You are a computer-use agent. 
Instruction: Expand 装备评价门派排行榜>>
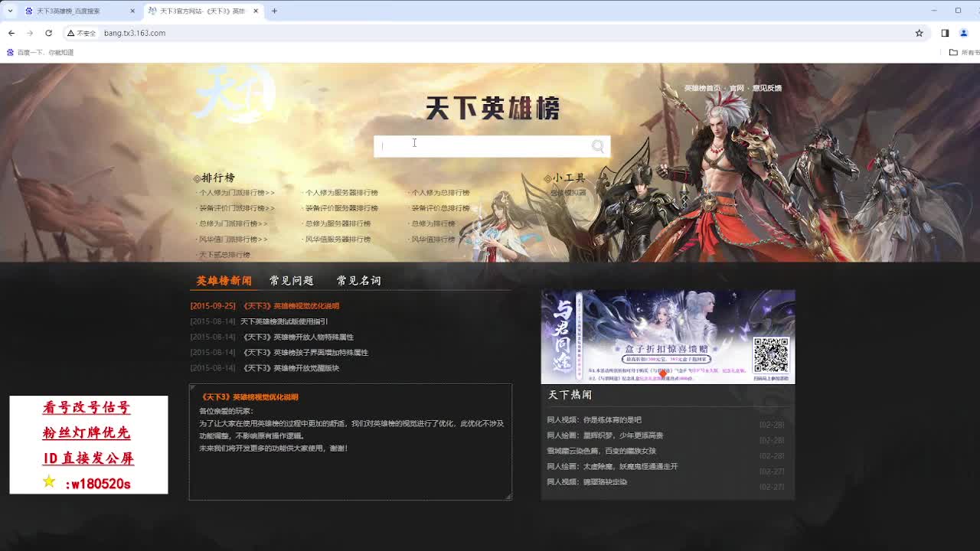237,208
